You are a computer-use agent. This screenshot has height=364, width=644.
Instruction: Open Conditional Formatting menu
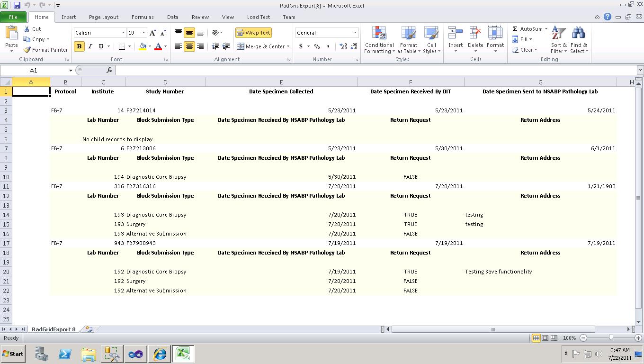(x=379, y=40)
